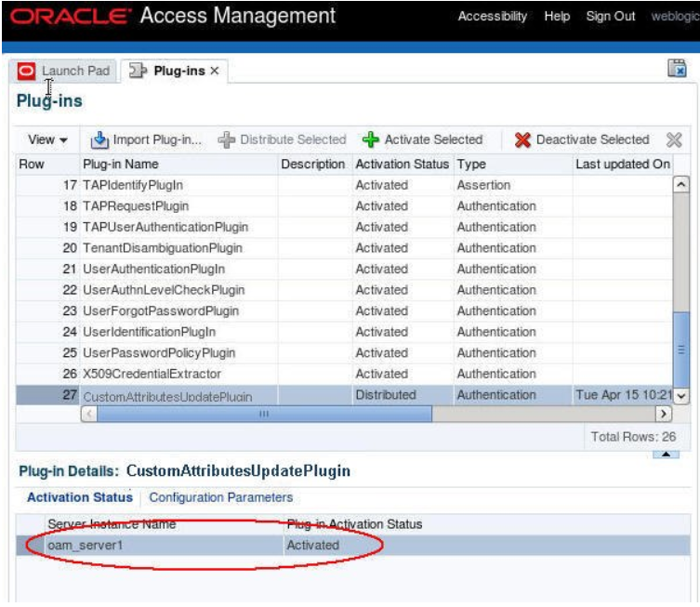Close the Plug-ins tab with X
Viewport: 700px width, 607px height.
pyautogui.click(x=215, y=71)
